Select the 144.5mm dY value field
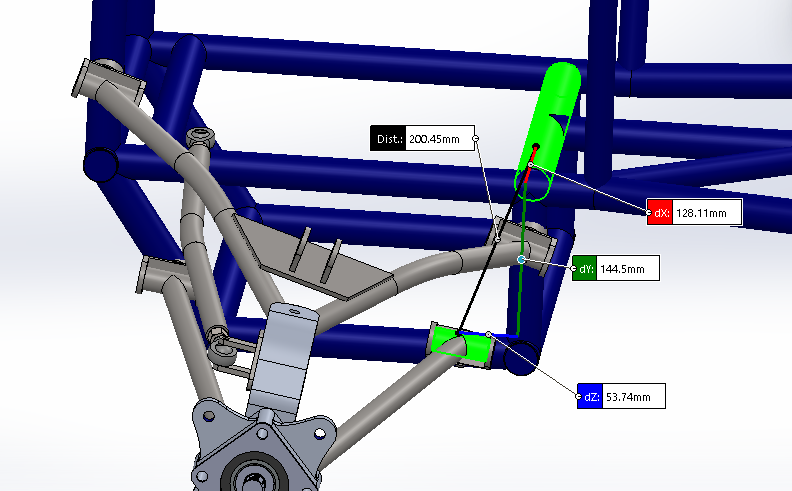The image size is (792, 491). tap(627, 269)
